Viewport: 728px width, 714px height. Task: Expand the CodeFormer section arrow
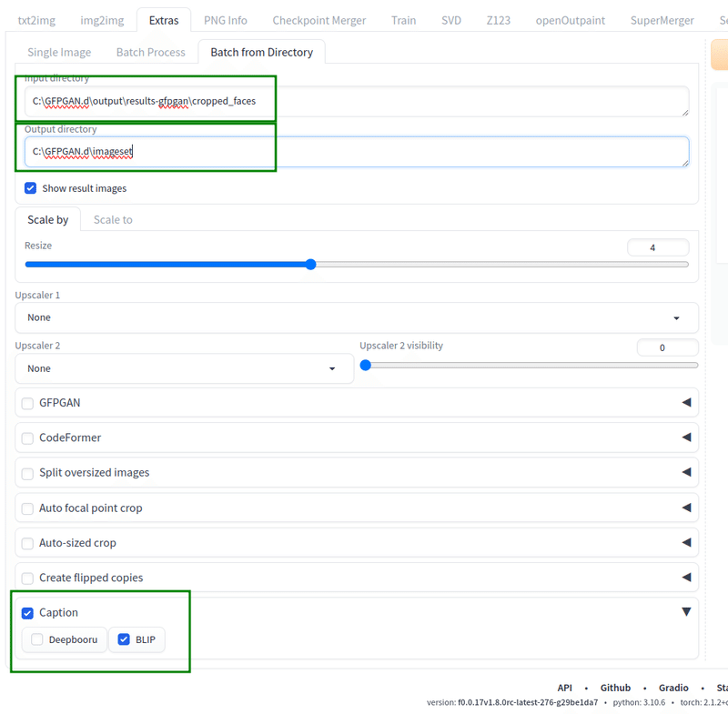click(686, 437)
